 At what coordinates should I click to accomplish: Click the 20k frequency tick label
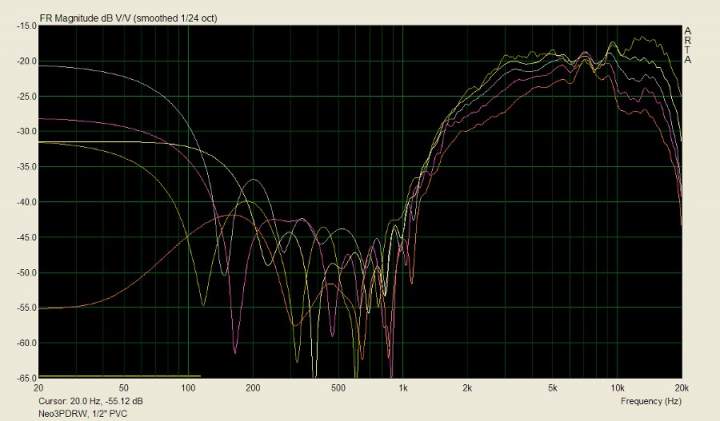coord(682,388)
